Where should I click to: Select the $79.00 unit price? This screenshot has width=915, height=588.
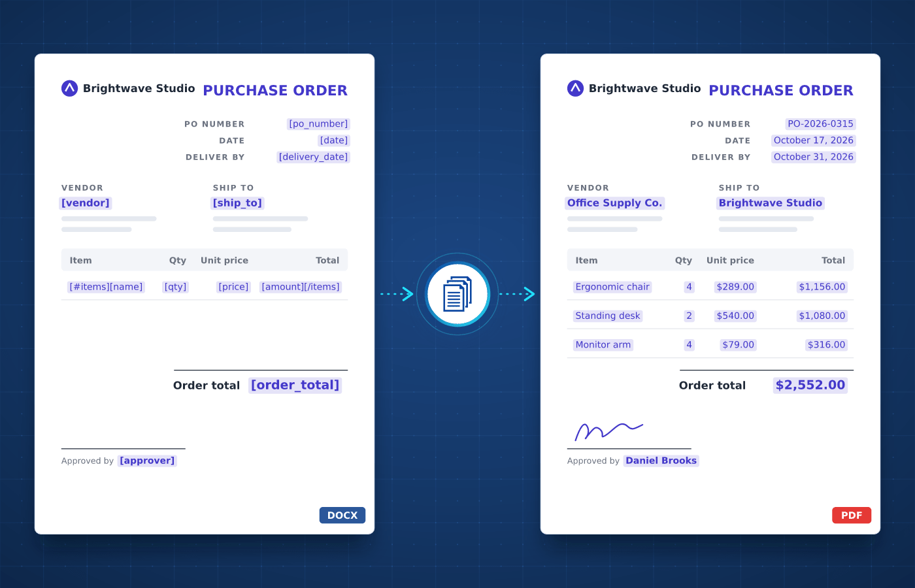click(x=739, y=344)
